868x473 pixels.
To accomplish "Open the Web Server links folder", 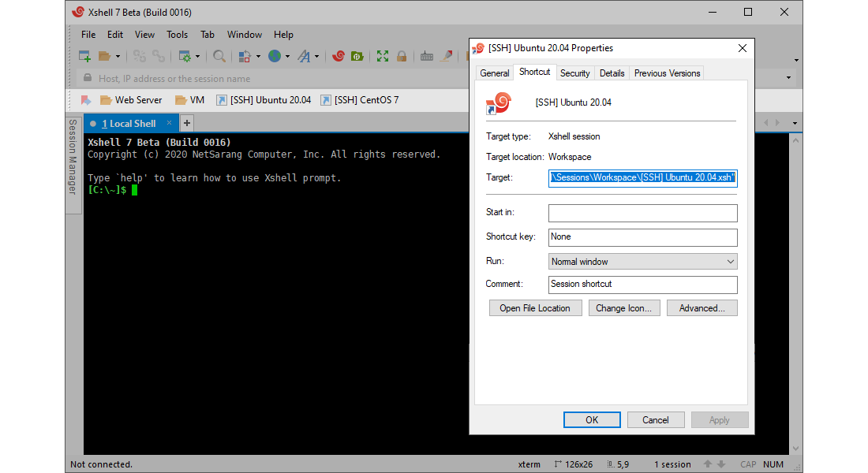I will click(131, 100).
